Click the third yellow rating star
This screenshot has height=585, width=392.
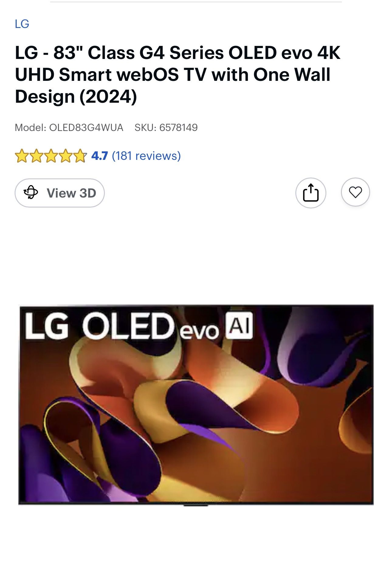pyautogui.click(x=51, y=156)
